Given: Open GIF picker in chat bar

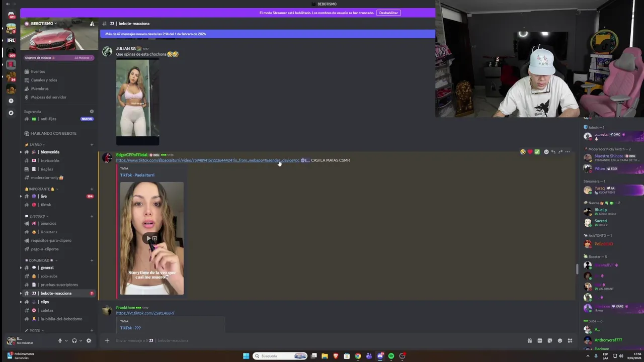Looking at the screenshot, I should click(x=539, y=340).
